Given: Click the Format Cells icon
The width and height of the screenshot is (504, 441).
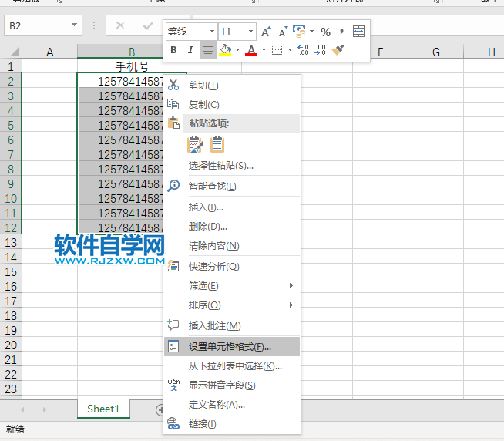Looking at the screenshot, I should coord(173,346).
